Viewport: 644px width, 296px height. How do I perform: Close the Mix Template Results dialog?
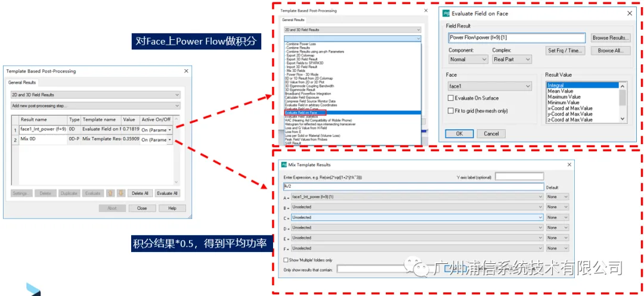569,164
